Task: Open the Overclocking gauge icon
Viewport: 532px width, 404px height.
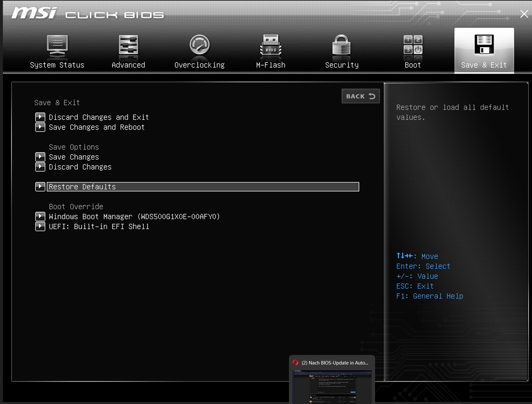Action: [x=199, y=45]
